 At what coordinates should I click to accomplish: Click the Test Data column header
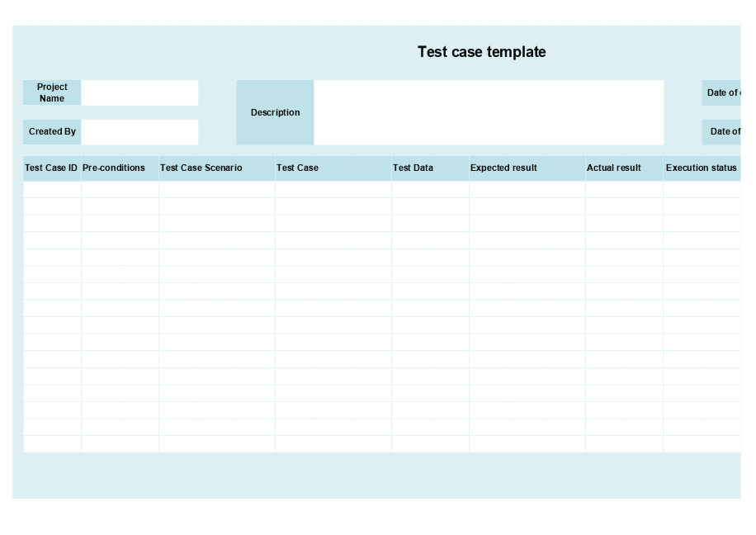tap(413, 168)
